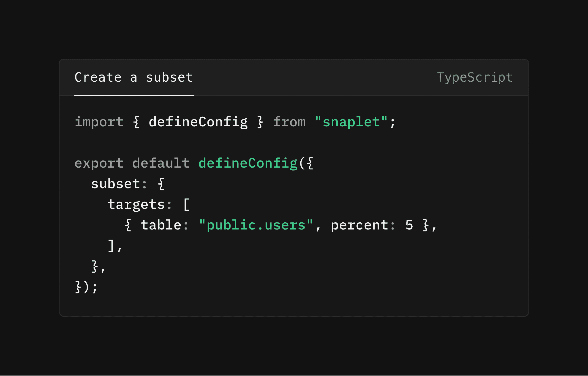Click the subset property name
Screen dimensions: 588x376
tap(115, 184)
